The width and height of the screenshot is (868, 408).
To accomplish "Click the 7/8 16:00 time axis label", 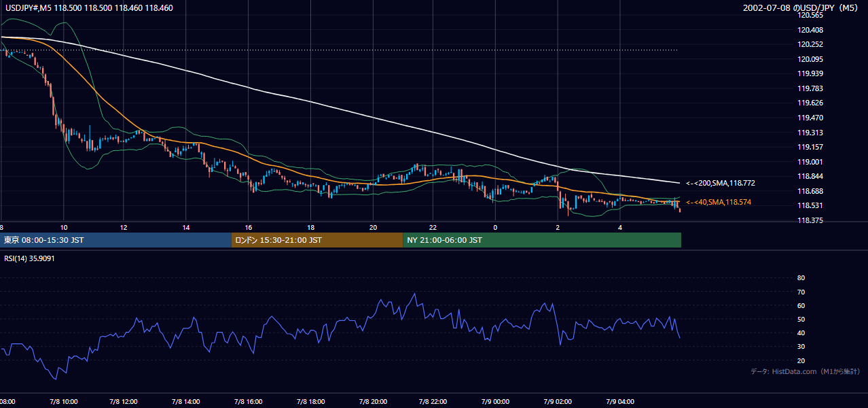I will pos(249,401).
